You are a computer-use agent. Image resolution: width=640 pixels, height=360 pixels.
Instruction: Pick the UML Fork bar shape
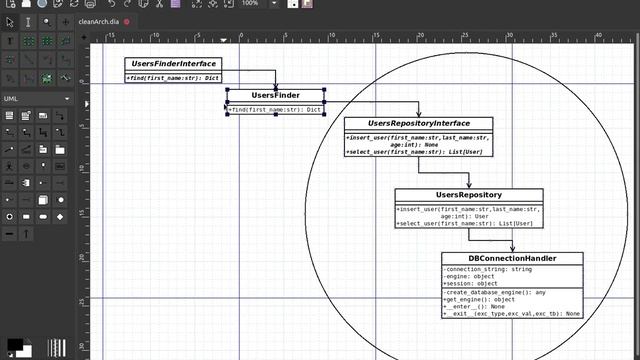(x=9, y=234)
